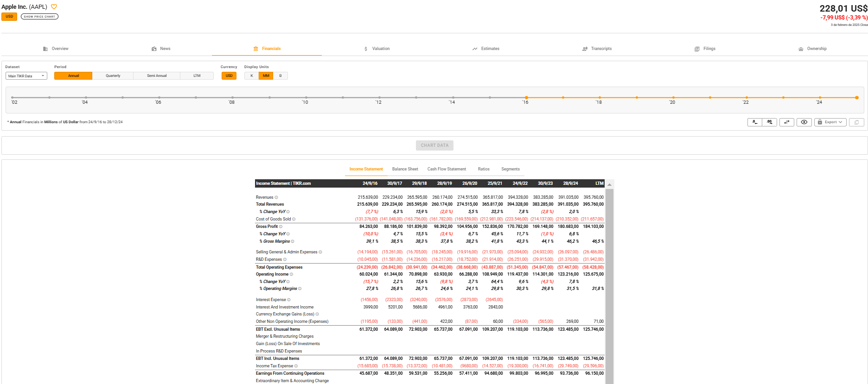Click the CHART DATA button
This screenshot has height=384, width=868.
[x=434, y=145]
